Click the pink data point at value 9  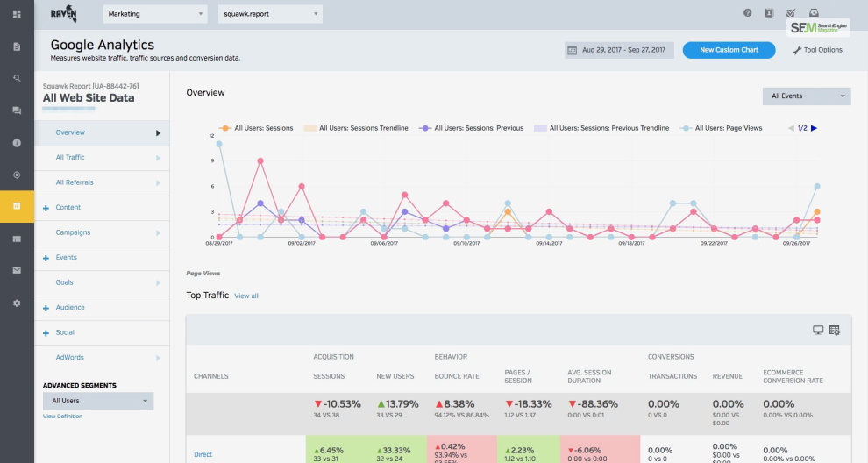coord(260,160)
